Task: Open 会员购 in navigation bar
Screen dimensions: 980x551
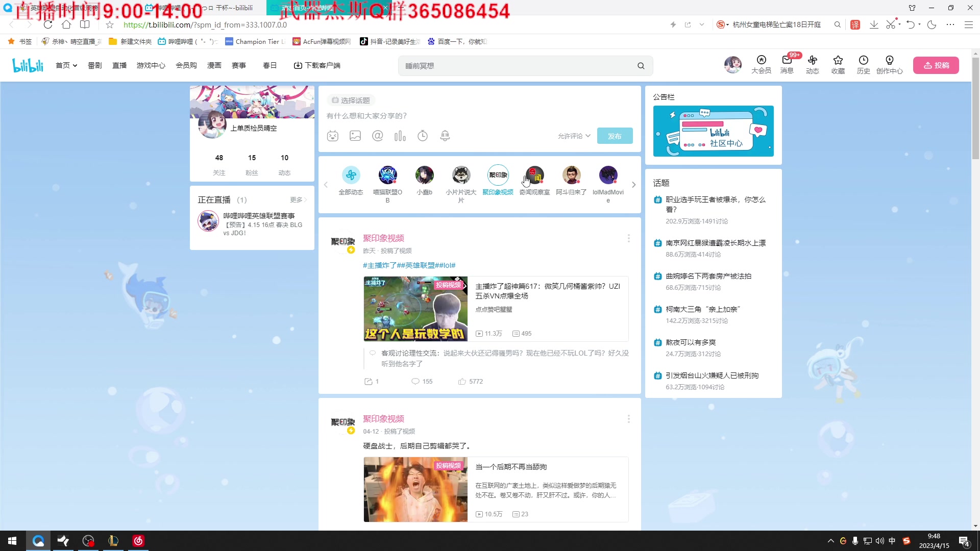Action: click(186, 65)
